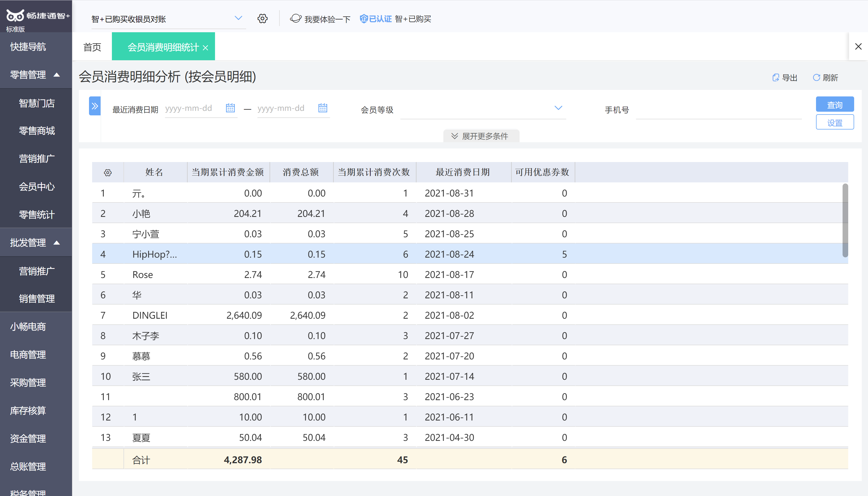This screenshot has width=868, height=496.
Task: Expand 展开更多条件 filter section
Action: click(x=481, y=136)
